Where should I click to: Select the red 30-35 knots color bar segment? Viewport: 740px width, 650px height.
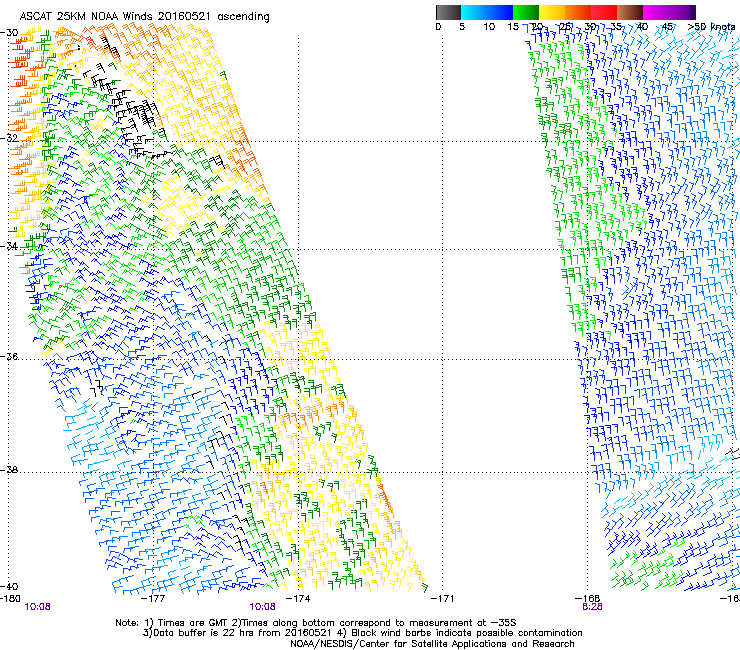coord(604,12)
